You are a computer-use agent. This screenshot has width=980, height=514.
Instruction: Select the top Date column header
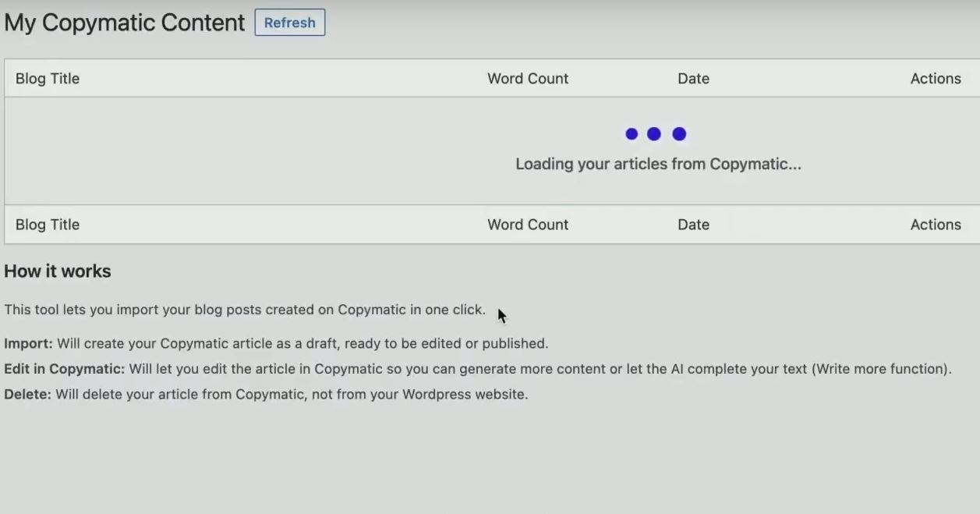point(693,79)
